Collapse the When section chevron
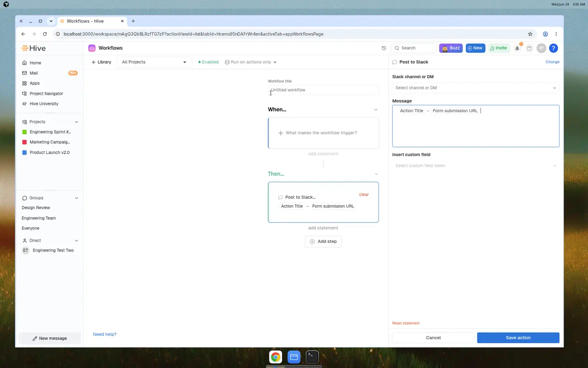 (x=376, y=109)
